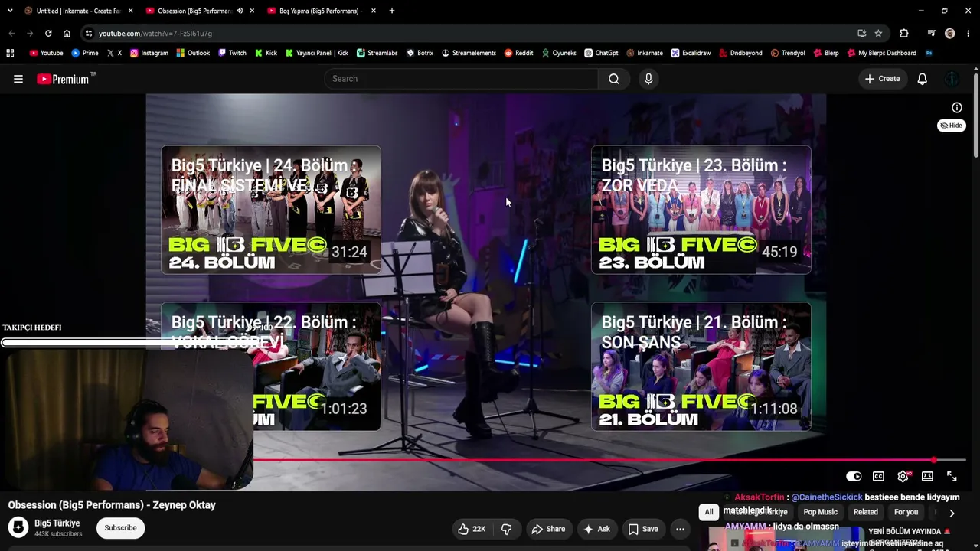Open Chrome extensions puzzle icon
980x551 pixels.
click(x=904, y=34)
